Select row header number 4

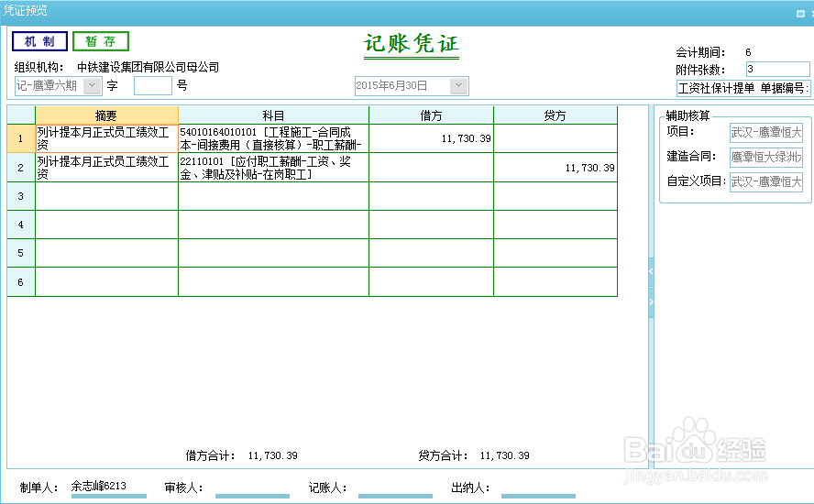pos(21,225)
